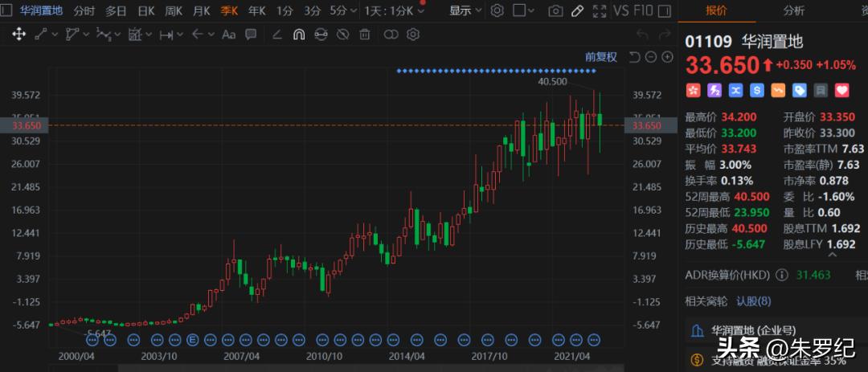Switch to 1分 minute chart
Image resolution: width=868 pixels, height=372 pixels.
(285, 10)
